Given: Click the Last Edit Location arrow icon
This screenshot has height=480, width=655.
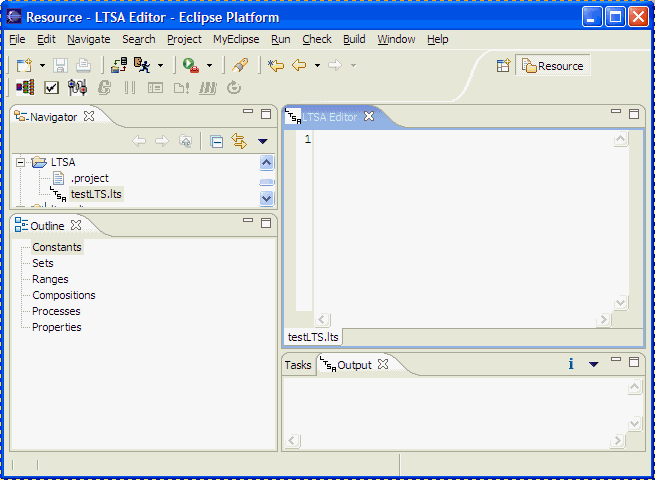Looking at the screenshot, I should (274, 65).
